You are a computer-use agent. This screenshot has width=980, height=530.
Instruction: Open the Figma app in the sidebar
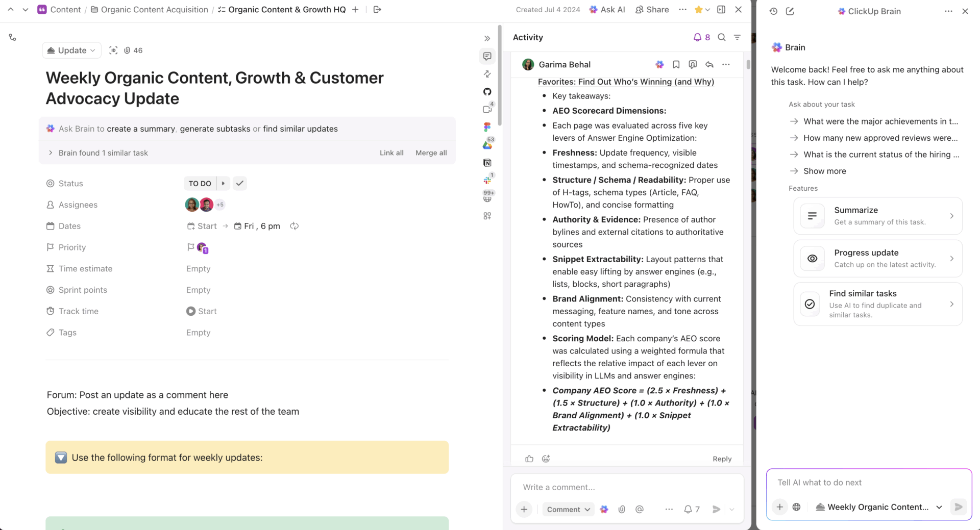point(487,127)
